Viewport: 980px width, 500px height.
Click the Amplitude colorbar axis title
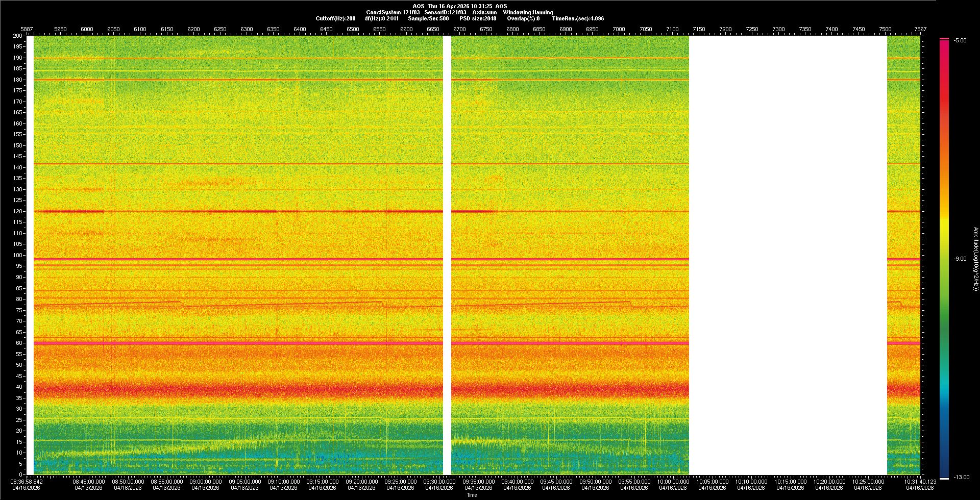975,259
